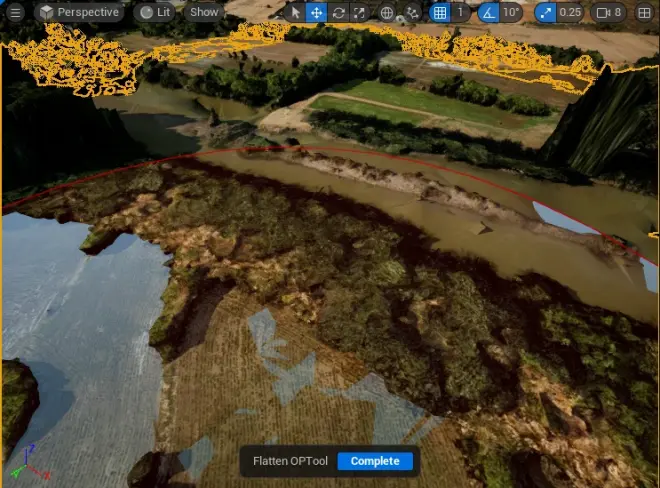660x488 pixels.
Task: Open rotation snap value 10°
Action: click(x=511, y=13)
